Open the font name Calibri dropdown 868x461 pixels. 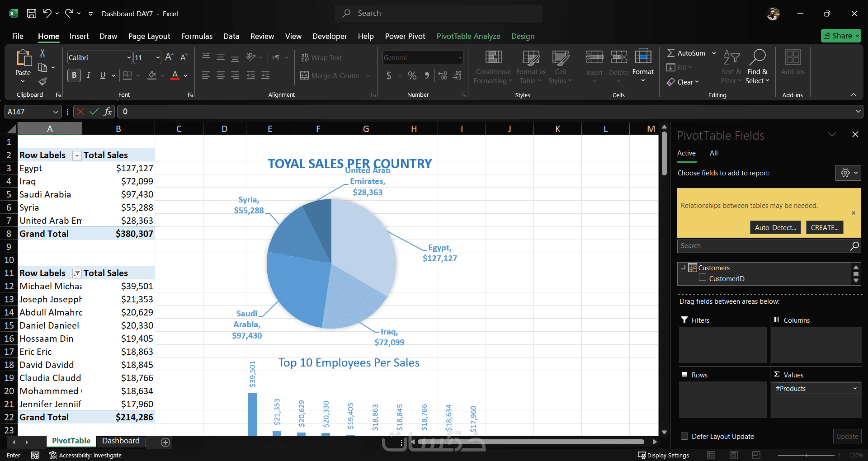click(128, 58)
